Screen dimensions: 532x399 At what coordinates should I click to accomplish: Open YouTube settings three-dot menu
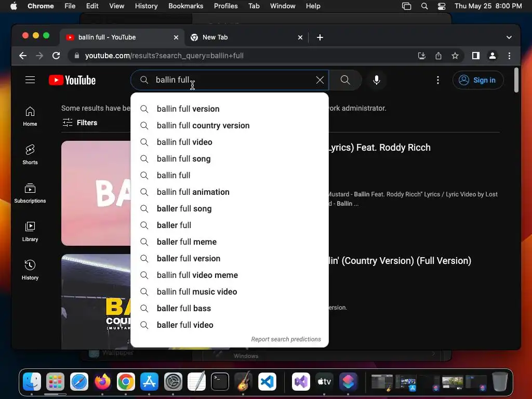coord(437,80)
